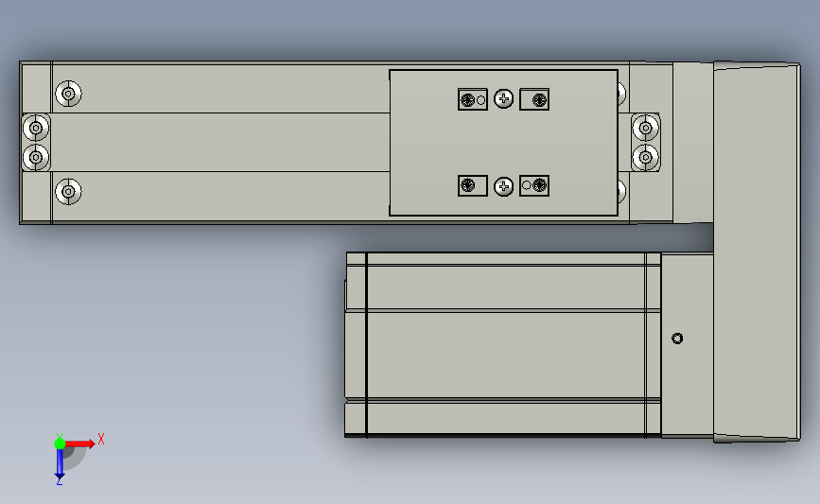Select the top-left rectangular slot on the carriage
This screenshot has width=820, height=504.
pos(473,99)
